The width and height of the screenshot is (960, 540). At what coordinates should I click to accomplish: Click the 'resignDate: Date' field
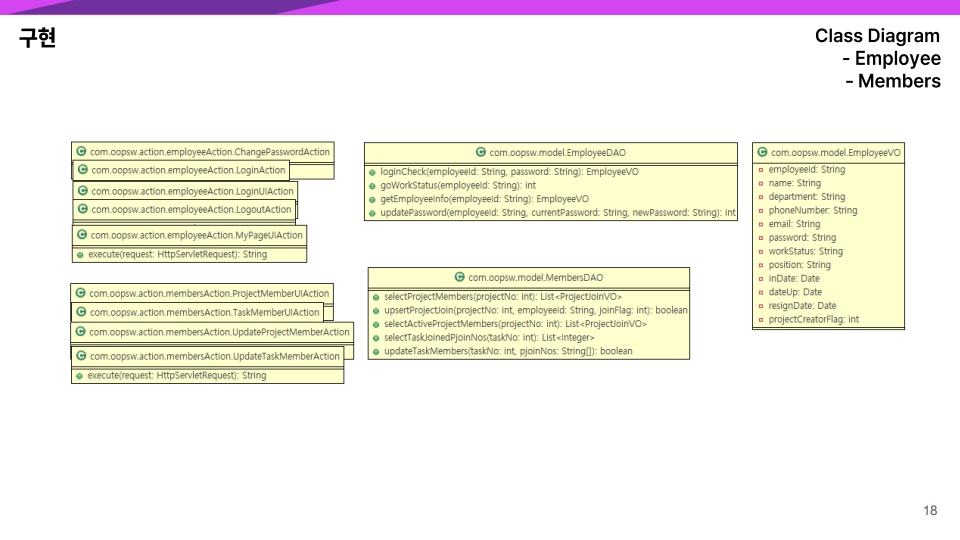coord(802,306)
